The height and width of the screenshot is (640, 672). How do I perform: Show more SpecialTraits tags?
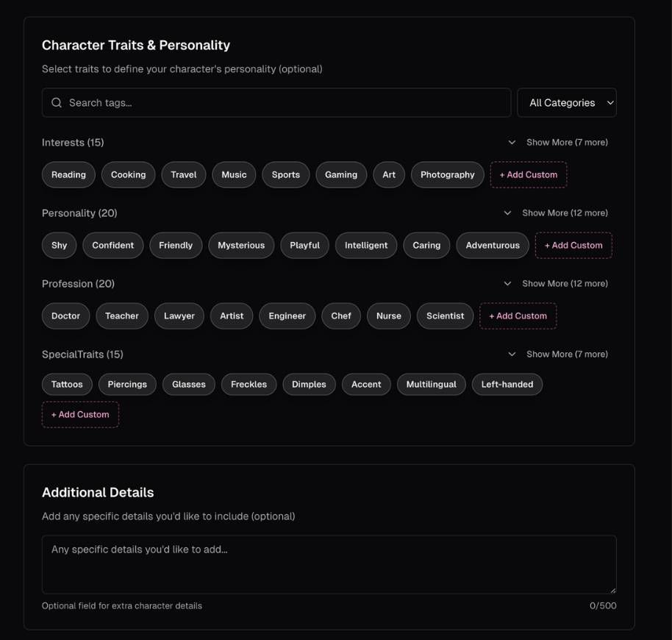[x=559, y=355]
